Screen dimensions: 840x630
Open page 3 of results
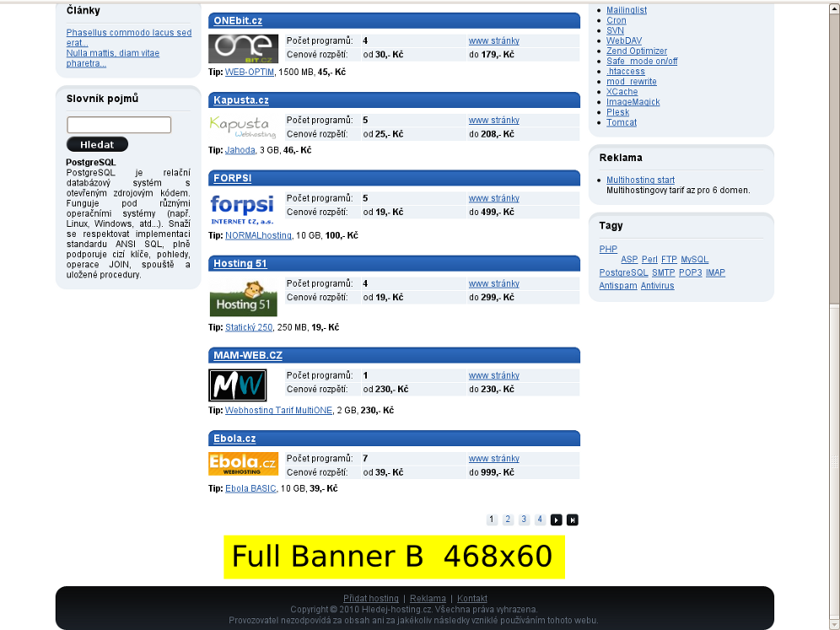point(524,520)
